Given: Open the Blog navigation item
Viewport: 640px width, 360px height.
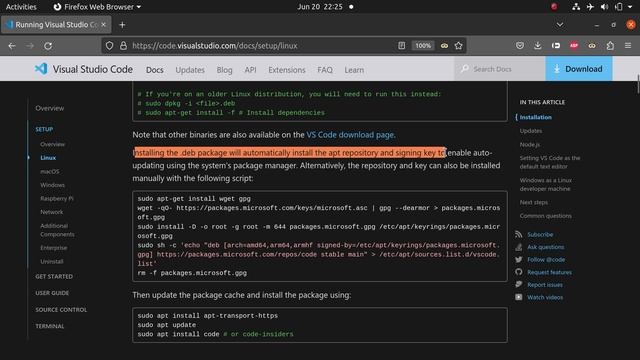Looking at the screenshot, I should [x=224, y=70].
